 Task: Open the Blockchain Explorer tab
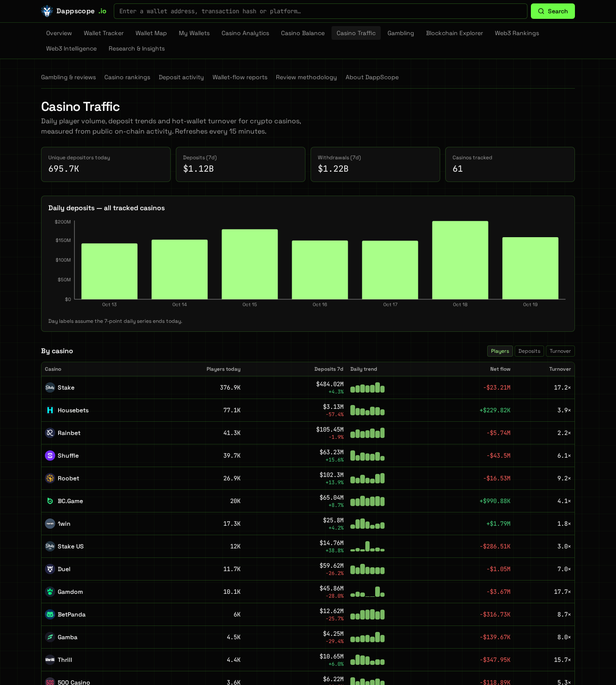point(454,33)
